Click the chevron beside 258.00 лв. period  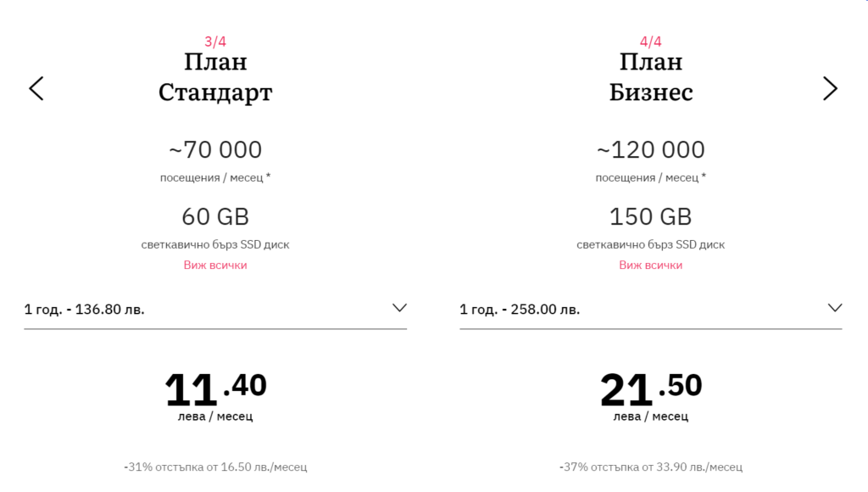(x=835, y=308)
